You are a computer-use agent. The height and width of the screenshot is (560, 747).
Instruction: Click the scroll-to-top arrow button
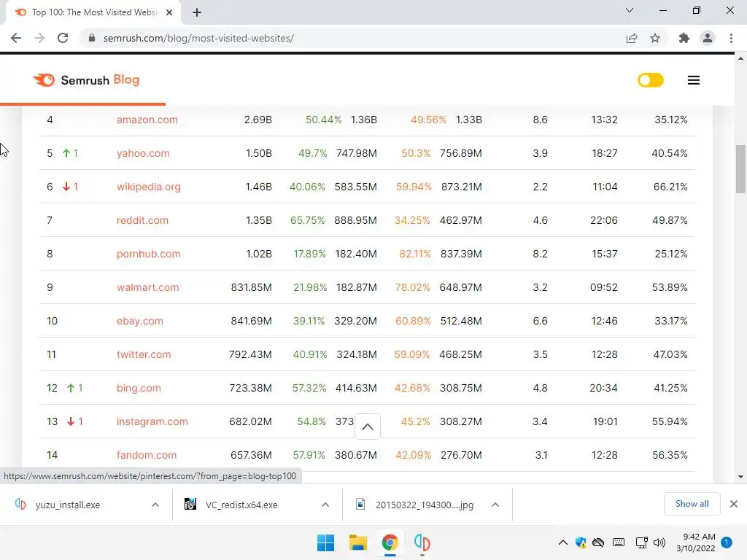368,427
